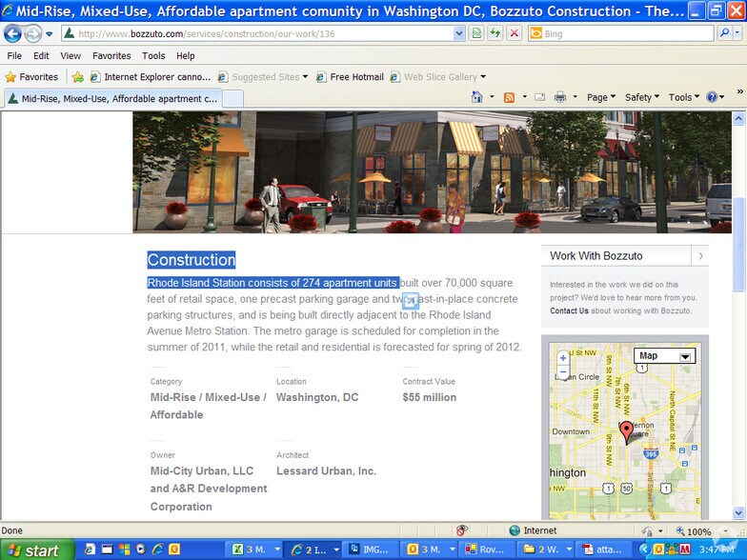Refresh the page with green arrows icon

point(495,33)
